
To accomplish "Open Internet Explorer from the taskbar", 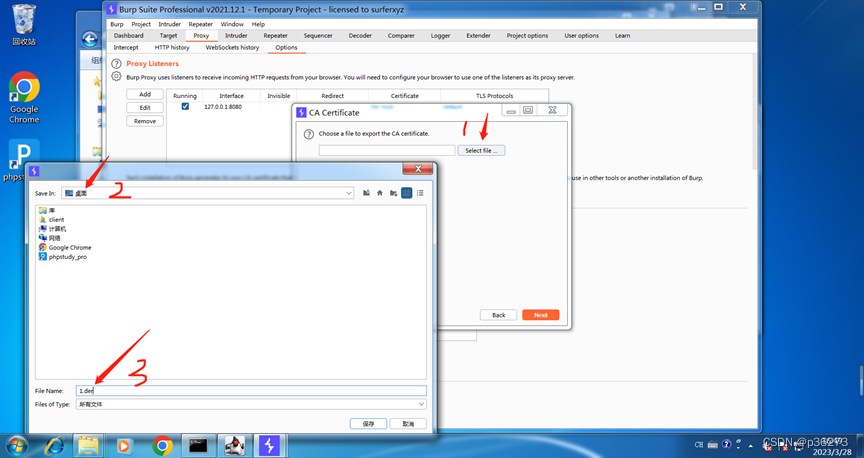I will pos(53,445).
